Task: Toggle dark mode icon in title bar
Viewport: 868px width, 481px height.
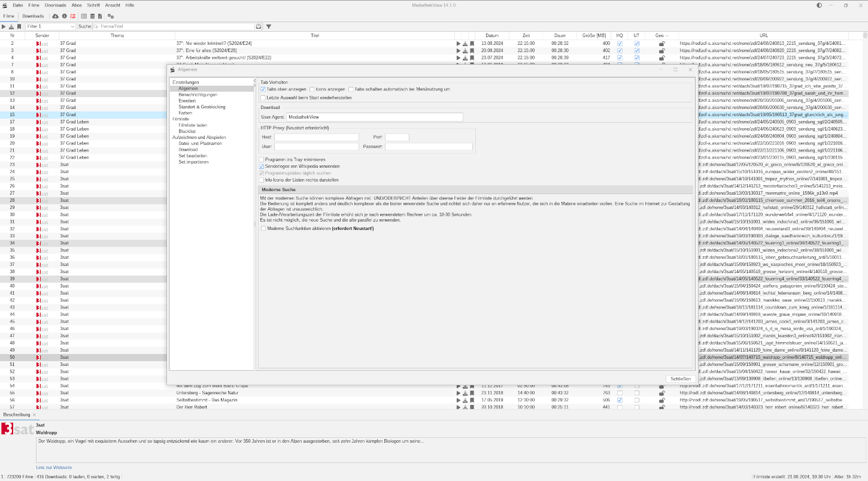Action: 819,5
